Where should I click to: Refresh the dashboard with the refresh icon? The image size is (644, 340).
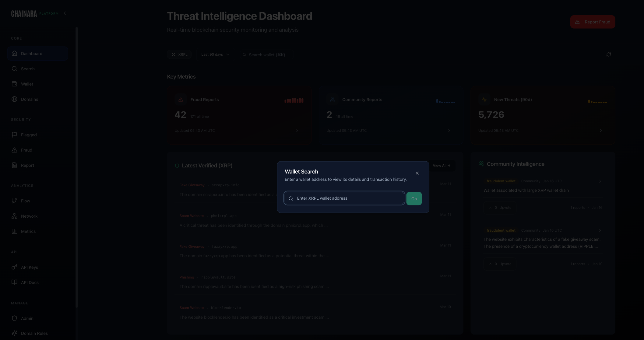(x=609, y=54)
